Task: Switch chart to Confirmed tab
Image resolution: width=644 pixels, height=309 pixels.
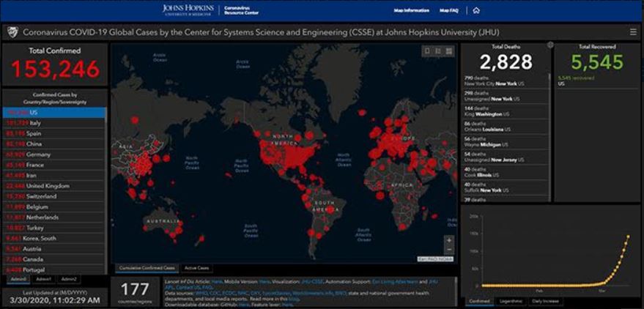Action: pos(479,301)
